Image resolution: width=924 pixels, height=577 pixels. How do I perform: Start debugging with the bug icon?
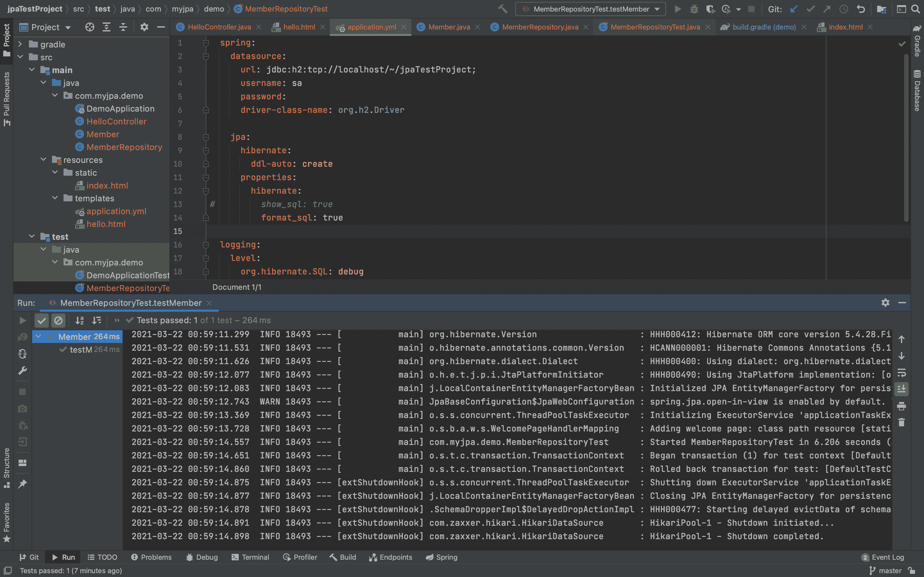coord(694,9)
